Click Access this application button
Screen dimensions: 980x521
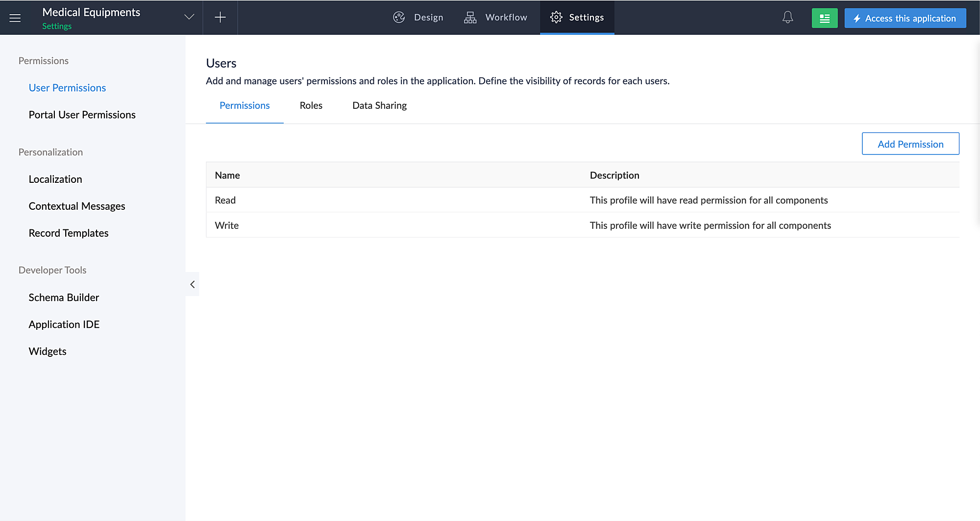tap(905, 18)
